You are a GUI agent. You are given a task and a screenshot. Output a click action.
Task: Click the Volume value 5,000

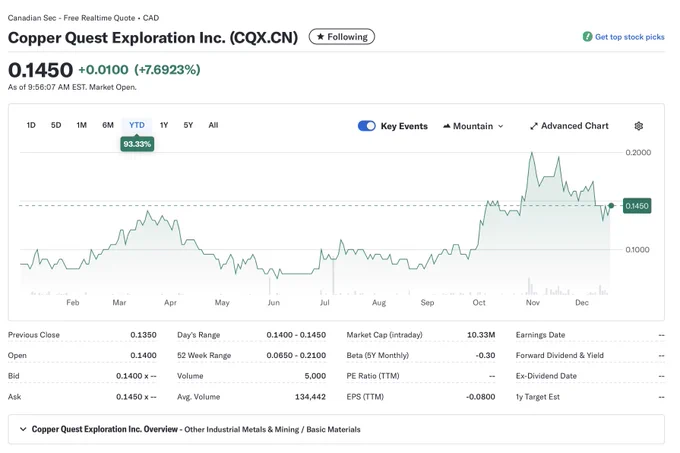tap(315, 376)
